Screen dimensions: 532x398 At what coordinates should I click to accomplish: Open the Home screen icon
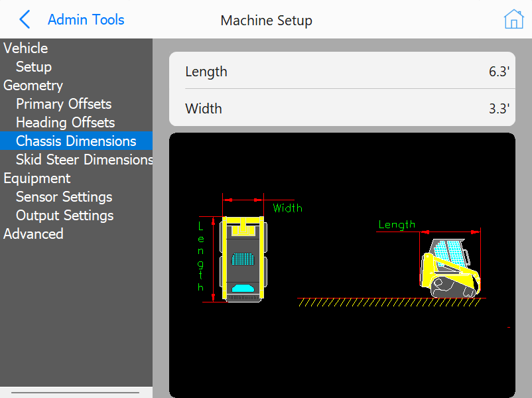(x=513, y=19)
